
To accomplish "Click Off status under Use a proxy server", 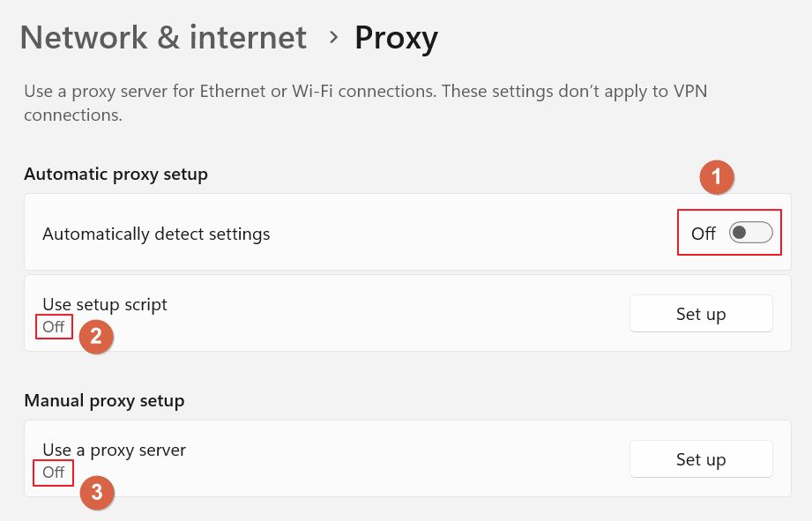I will click(x=53, y=473).
